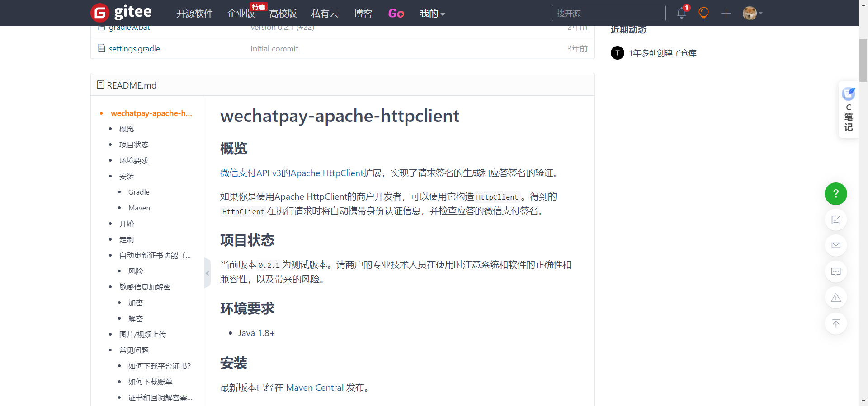Jump to 开始 in outline
This screenshot has height=406, width=868.
pyautogui.click(x=127, y=224)
